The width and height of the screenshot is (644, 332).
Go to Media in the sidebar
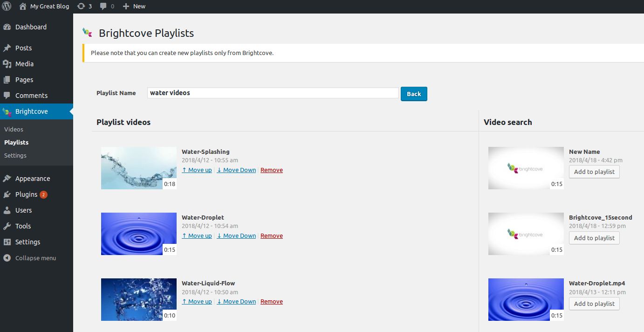[24, 64]
